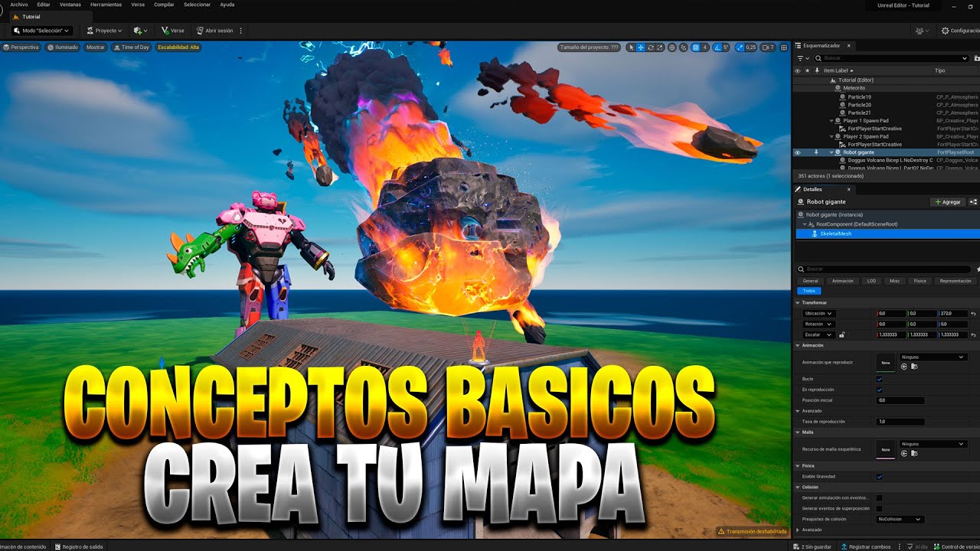The height and width of the screenshot is (551, 980).
Task: Open viewport layout options icon
Action: [783, 47]
